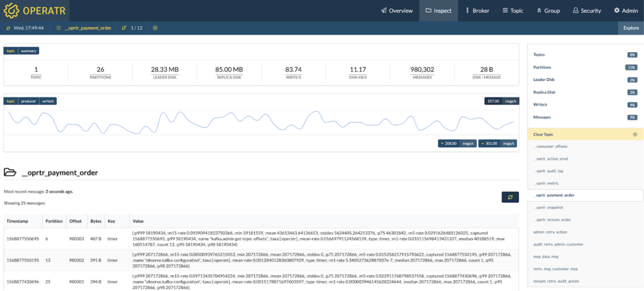Click the Offset column header
This screenshot has width=644, height=291.
75,221
